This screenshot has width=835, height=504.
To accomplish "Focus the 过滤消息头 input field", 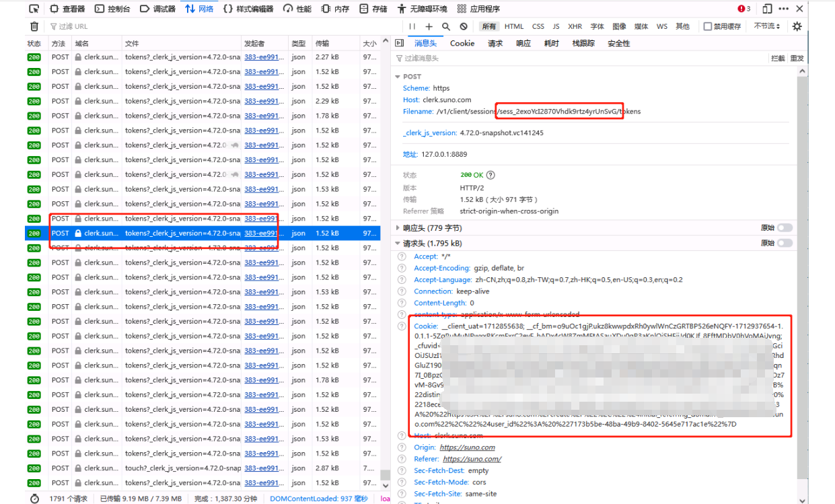I will pyautogui.click(x=580, y=59).
